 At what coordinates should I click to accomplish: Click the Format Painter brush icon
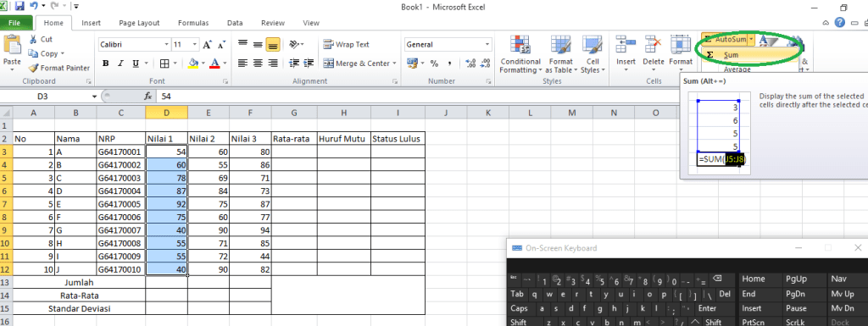coord(33,68)
